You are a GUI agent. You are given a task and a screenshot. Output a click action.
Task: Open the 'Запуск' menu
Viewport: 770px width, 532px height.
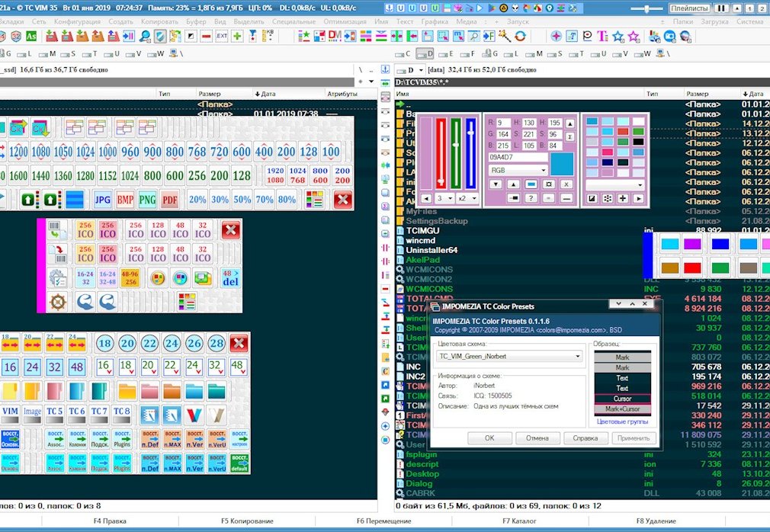pos(518,21)
